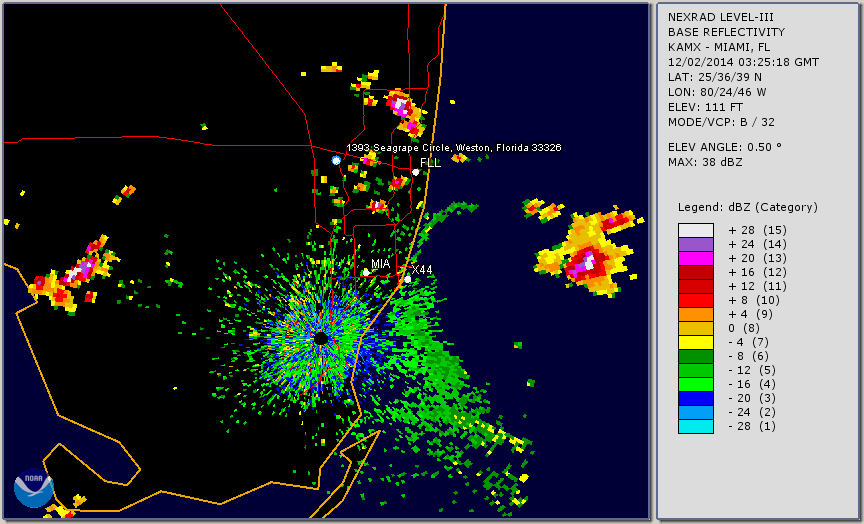The image size is (864, 524).
Task: Select the -4 (7) yellow legend swatch
Action: click(696, 342)
